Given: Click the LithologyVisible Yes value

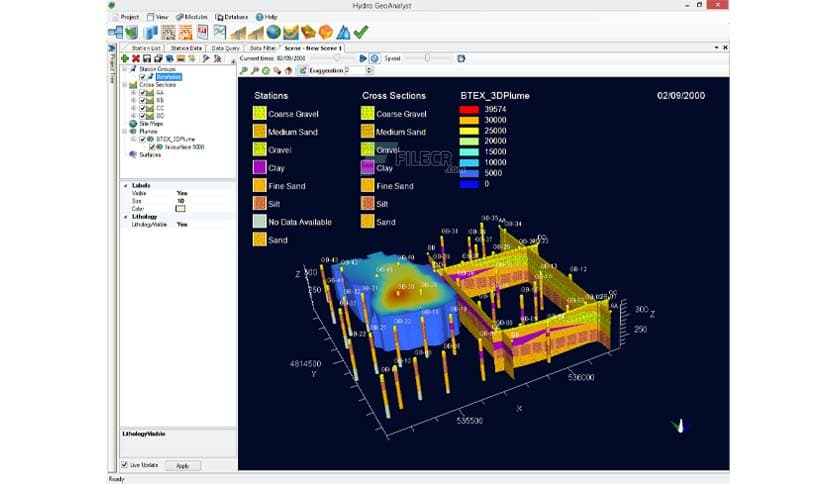Looking at the screenshot, I should (182, 224).
